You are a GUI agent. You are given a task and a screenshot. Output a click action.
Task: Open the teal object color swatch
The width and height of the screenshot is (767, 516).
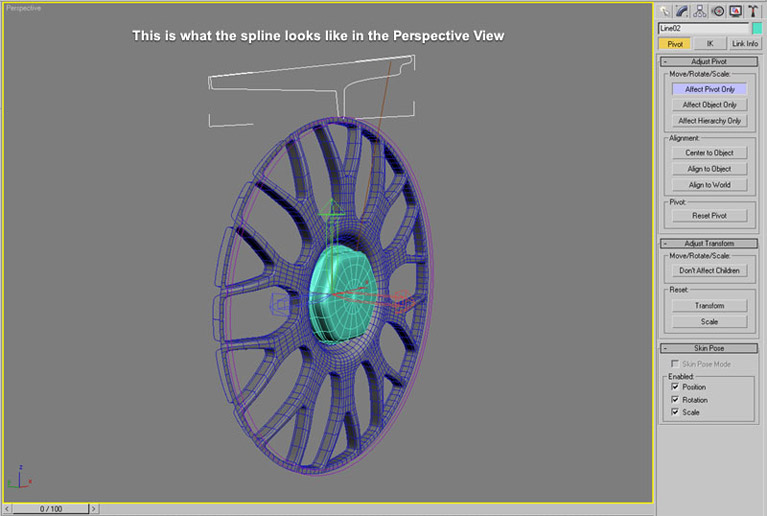pos(757,28)
